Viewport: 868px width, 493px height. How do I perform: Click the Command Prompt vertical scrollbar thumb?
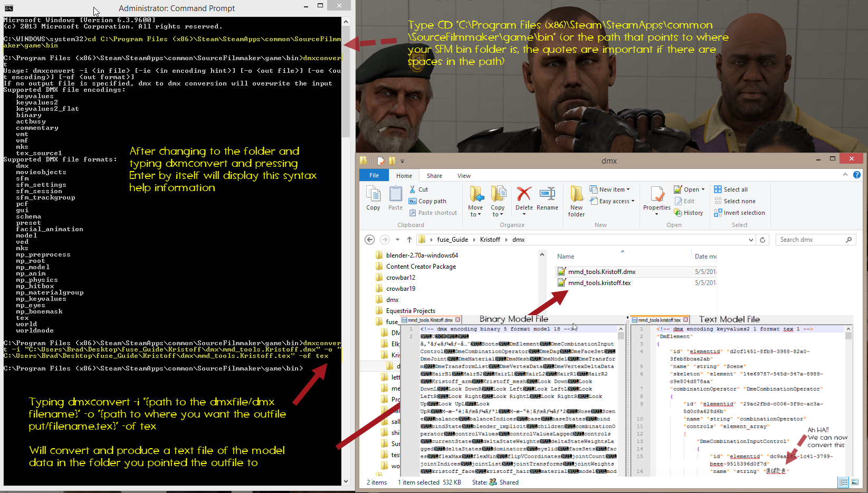coord(346,82)
